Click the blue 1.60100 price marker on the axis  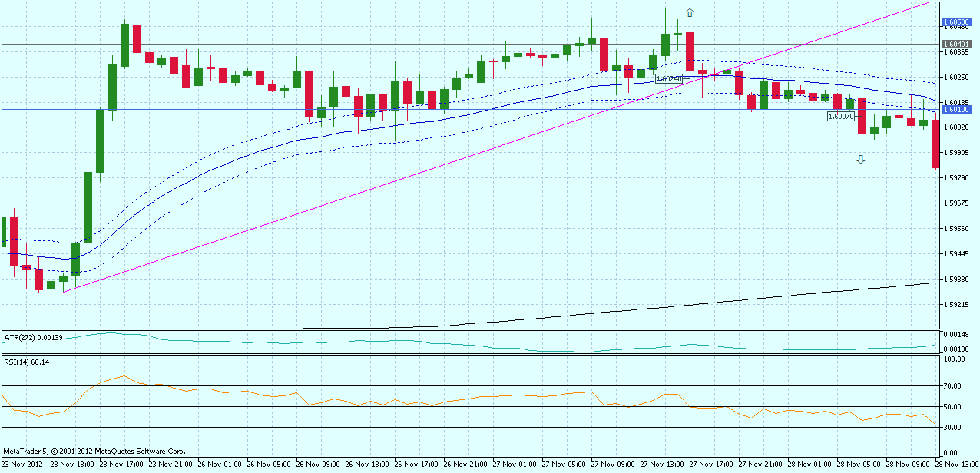(x=956, y=110)
